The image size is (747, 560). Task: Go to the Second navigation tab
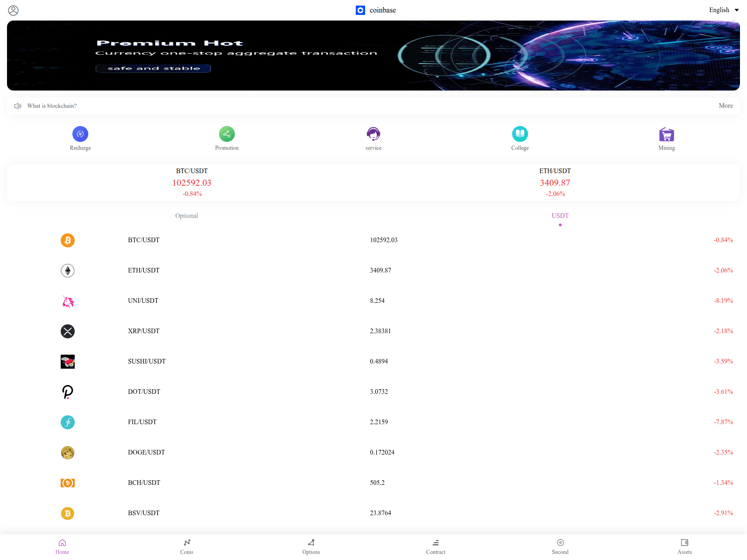(x=560, y=546)
